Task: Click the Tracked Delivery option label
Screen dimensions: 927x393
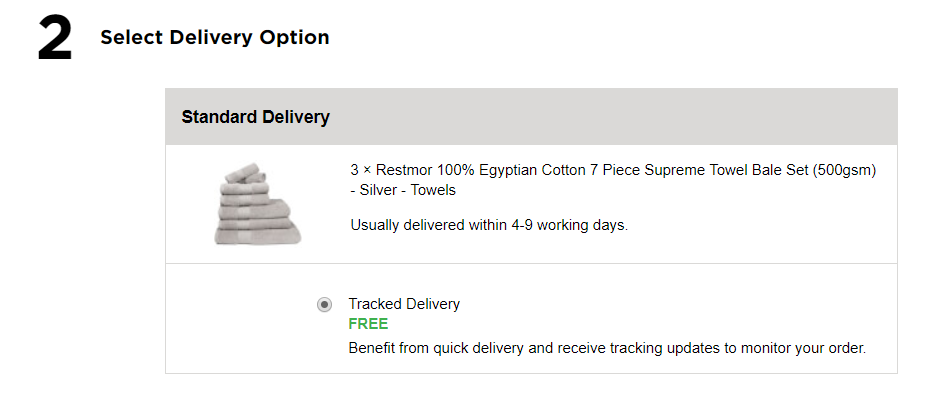Action: (404, 304)
